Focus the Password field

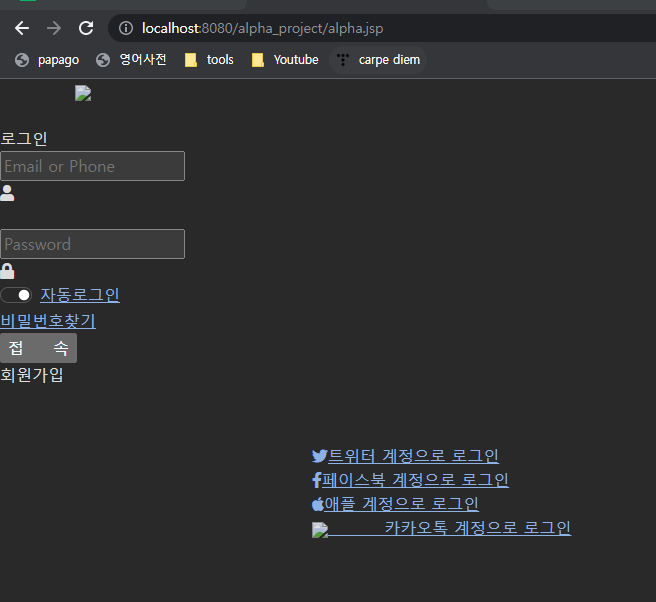click(92, 244)
